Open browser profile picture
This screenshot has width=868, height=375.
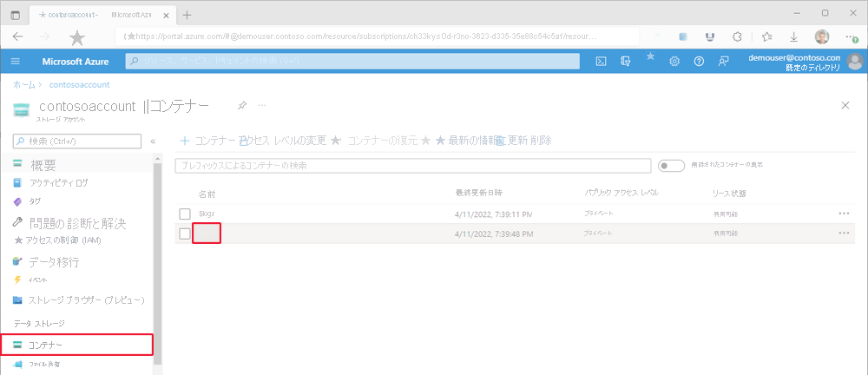[x=822, y=36]
